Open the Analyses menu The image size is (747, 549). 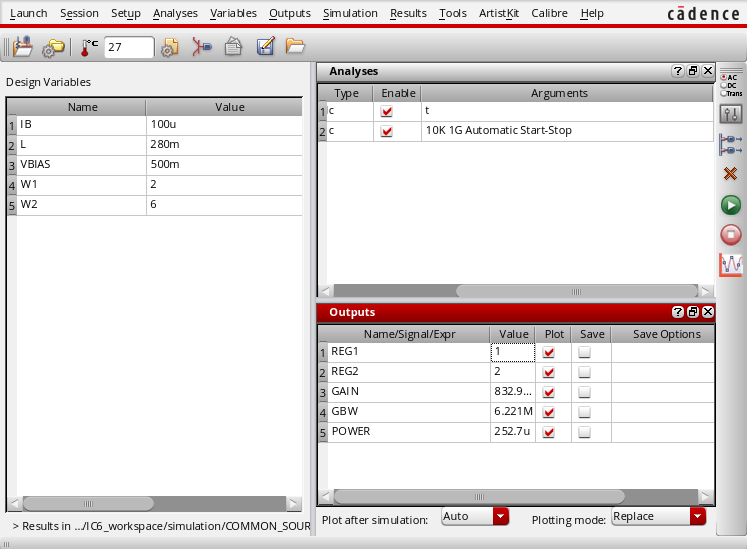175,13
